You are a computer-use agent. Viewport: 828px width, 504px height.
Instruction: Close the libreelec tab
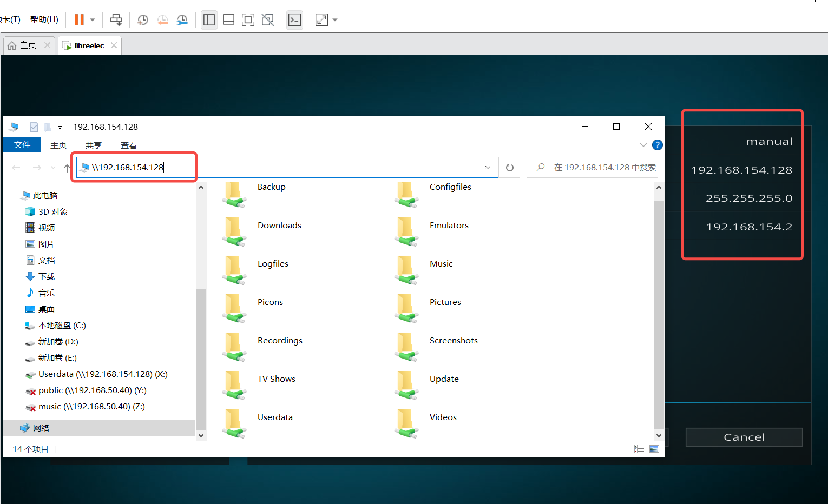pyautogui.click(x=114, y=45)
